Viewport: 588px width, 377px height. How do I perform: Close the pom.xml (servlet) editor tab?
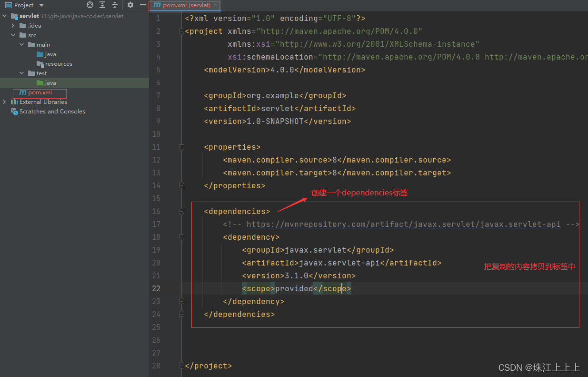point(216,5)
